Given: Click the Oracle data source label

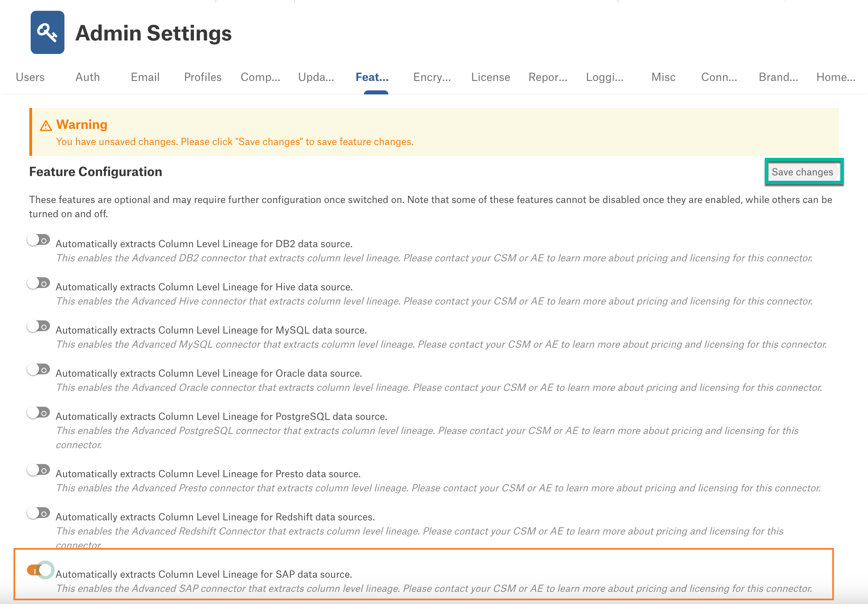Looking at the screenshot, I should pos(209,373).
